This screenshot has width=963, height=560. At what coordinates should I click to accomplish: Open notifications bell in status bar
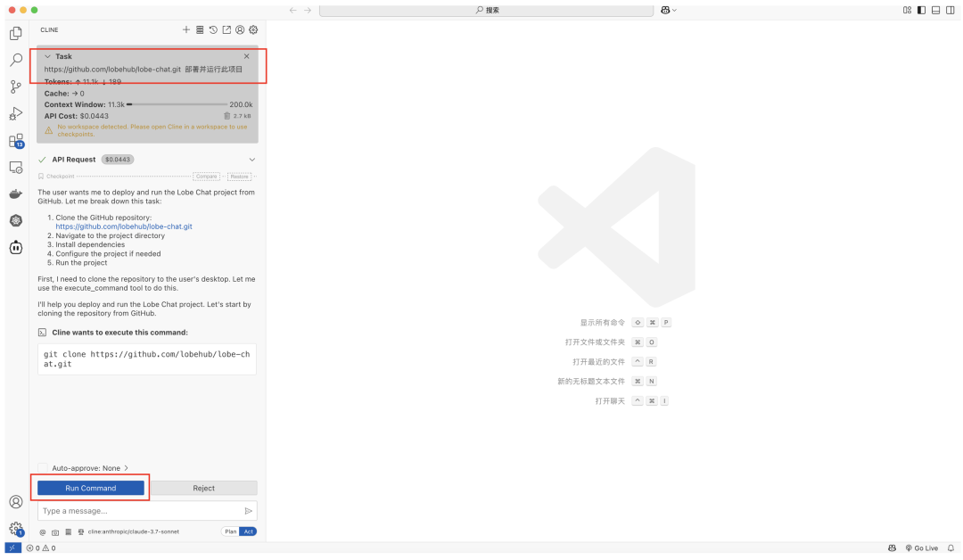click(951, 548)
